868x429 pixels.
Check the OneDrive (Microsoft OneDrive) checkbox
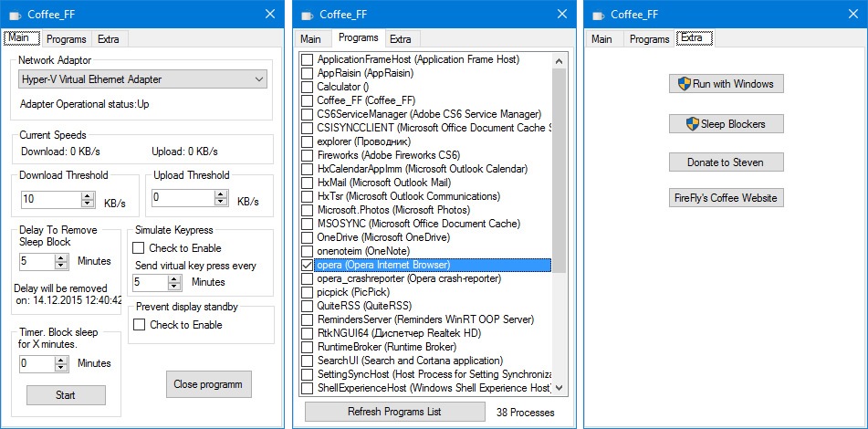click(x=308, y=237)
